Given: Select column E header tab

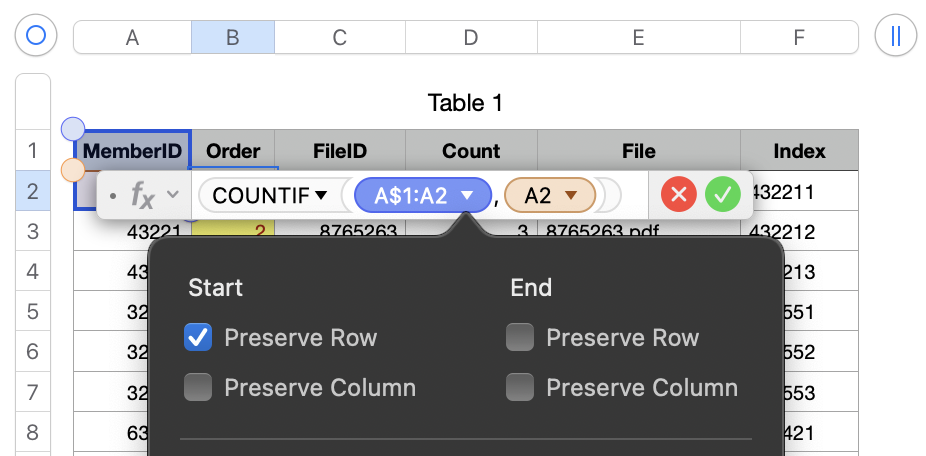Looking at the screenshot, I should (x=638, y=38).
